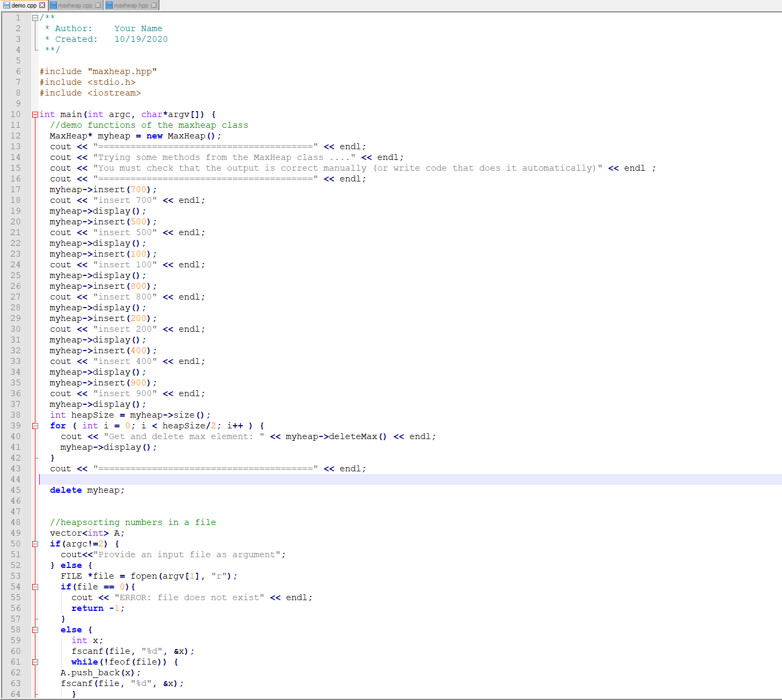This screenshot has width=782, height=700.
Task: Click the "vector<int> A;" declaration
Action: (x=87, y=533)
